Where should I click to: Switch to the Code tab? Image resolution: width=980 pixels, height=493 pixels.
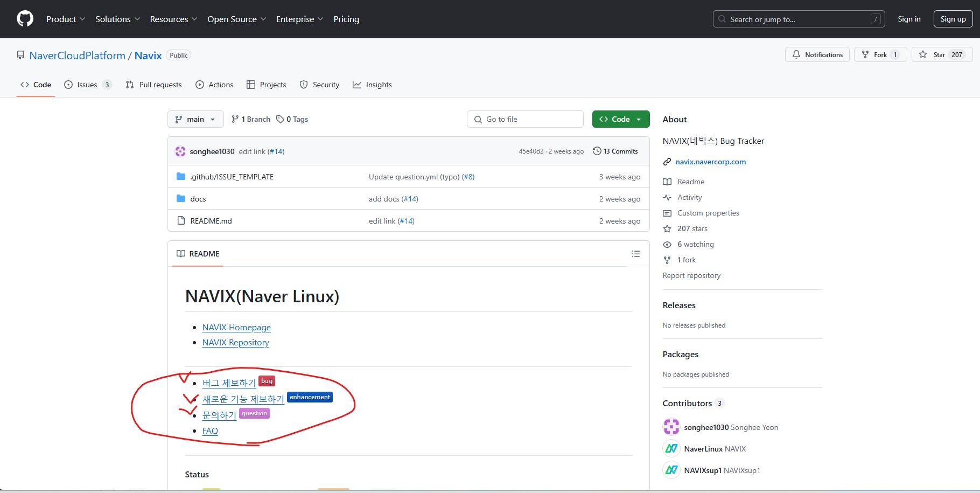coord(36,85)
